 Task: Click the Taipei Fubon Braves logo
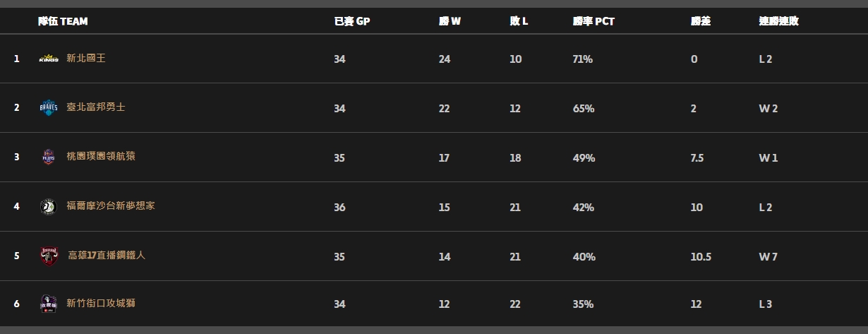(49, 107)
